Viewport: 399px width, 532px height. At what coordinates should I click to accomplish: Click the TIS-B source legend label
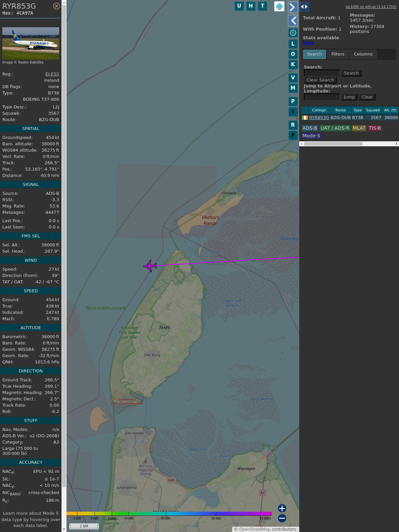pyautogui.click(x=375, y=128)
